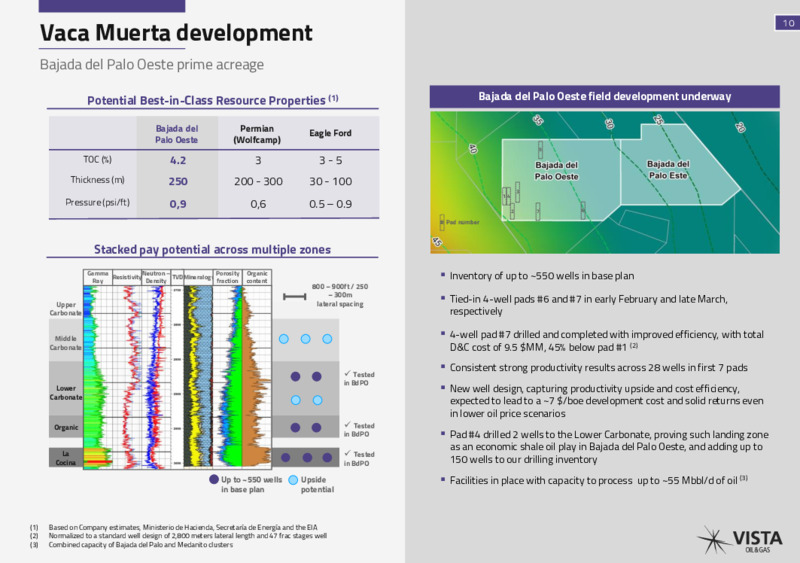This screenshot has height=563, width=800.
Task: Select the Upper Carbonate zone label
Action: 65,309
